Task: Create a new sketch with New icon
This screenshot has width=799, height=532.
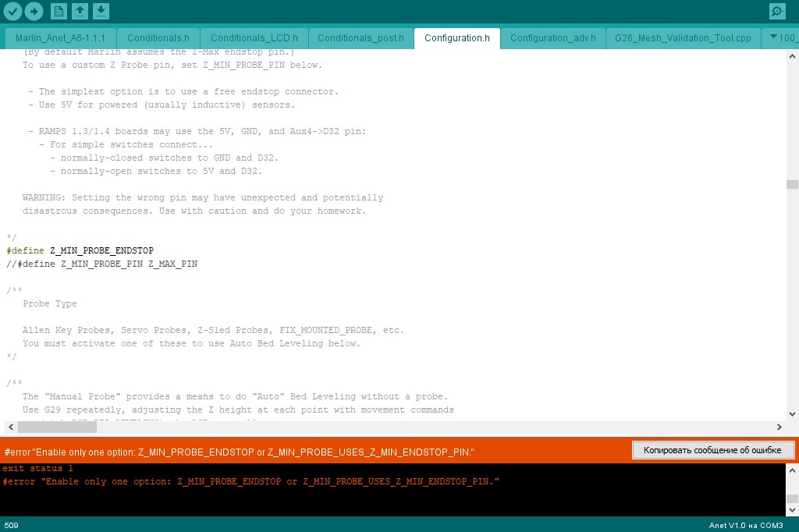Action: tap(59, 11)
